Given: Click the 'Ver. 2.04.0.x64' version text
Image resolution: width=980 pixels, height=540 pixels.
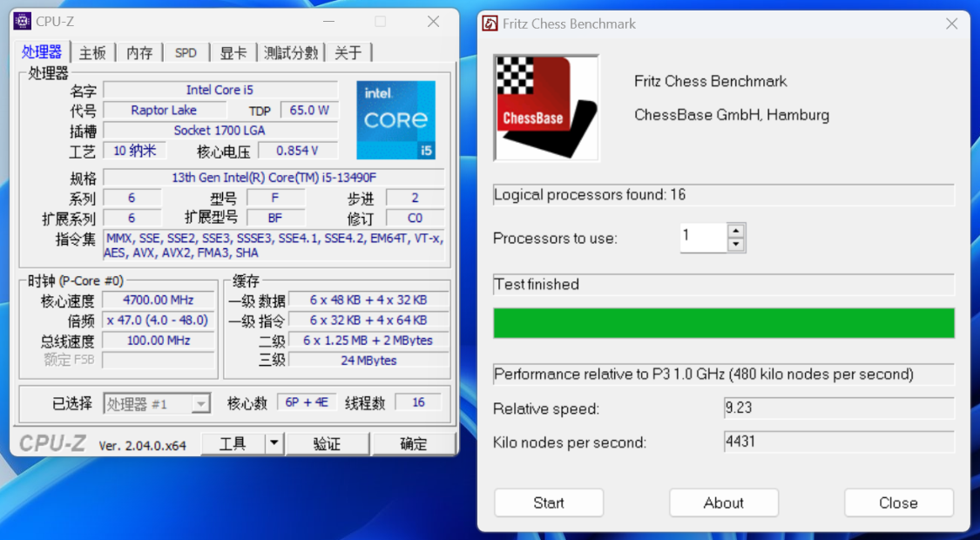Looking at the screenshot, I should click(143, 446).
